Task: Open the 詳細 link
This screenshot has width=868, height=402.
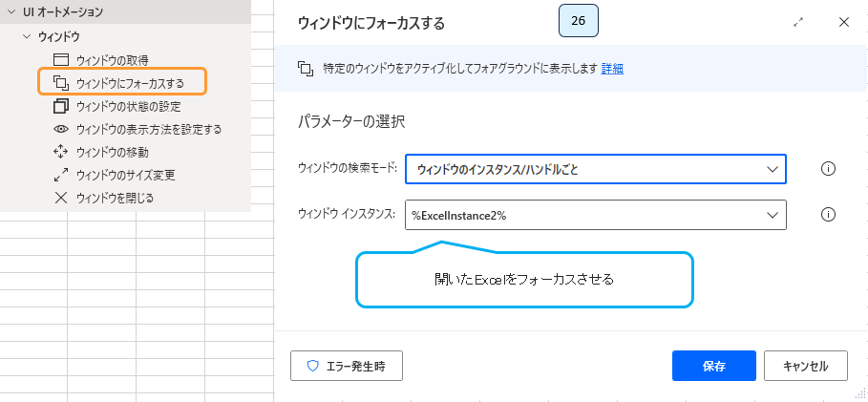Action: tap(612, 69)
